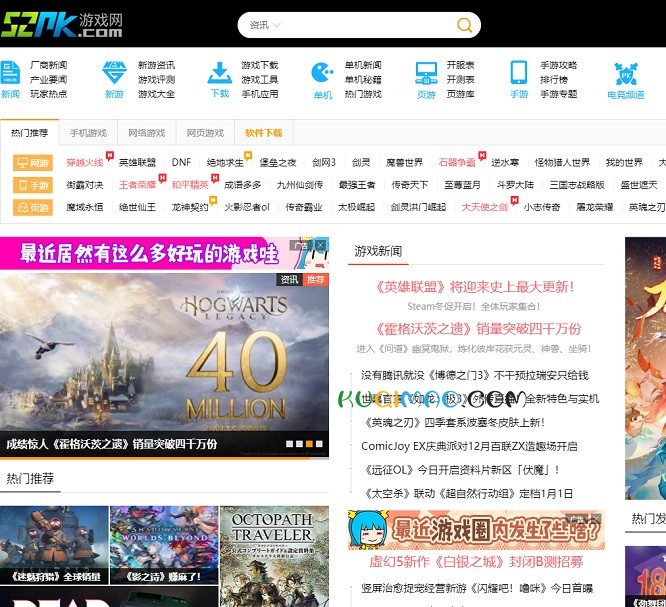Switch to the 手机游戏 tab
666x607 pixels.
[88, 133]
